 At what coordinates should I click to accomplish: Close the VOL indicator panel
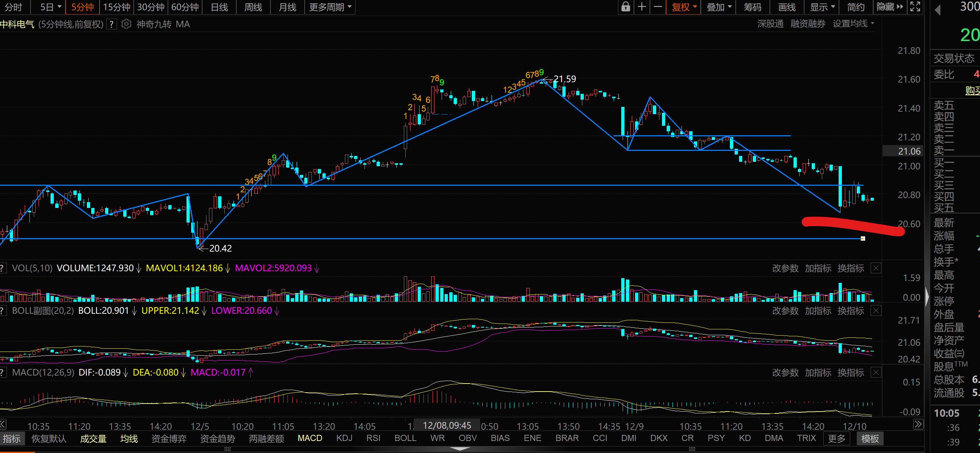point(876,268)
